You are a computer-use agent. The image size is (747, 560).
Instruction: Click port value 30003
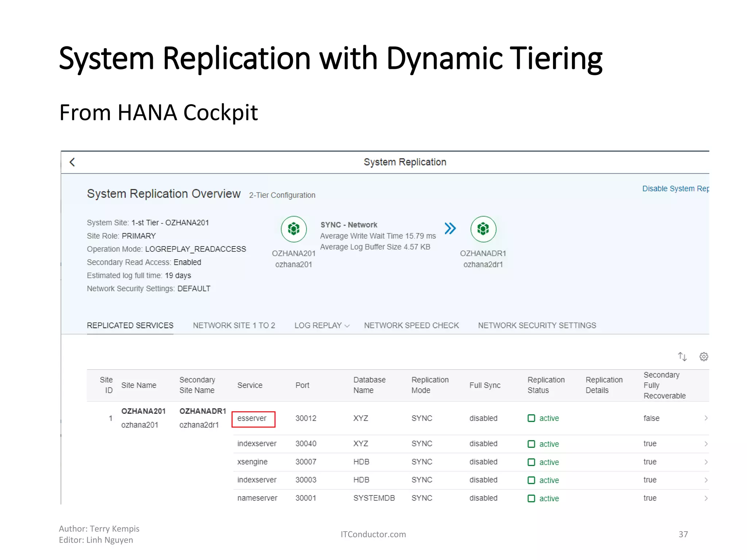point(306,480)
